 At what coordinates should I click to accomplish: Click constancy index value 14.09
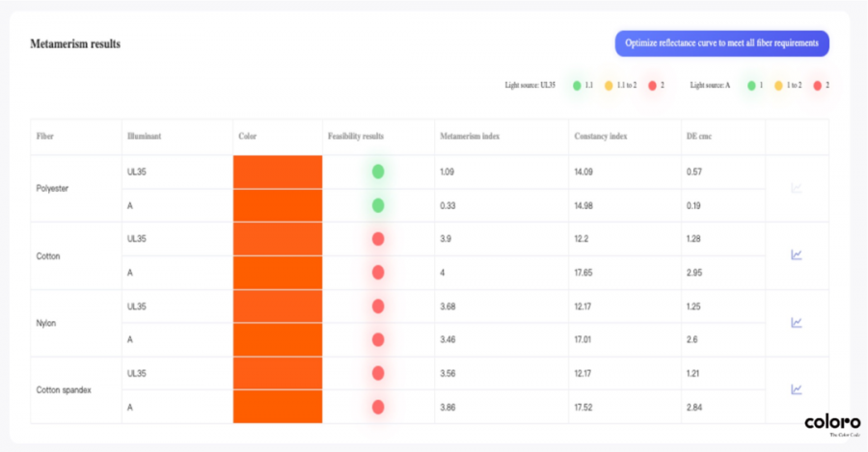(x=583, y=173)
